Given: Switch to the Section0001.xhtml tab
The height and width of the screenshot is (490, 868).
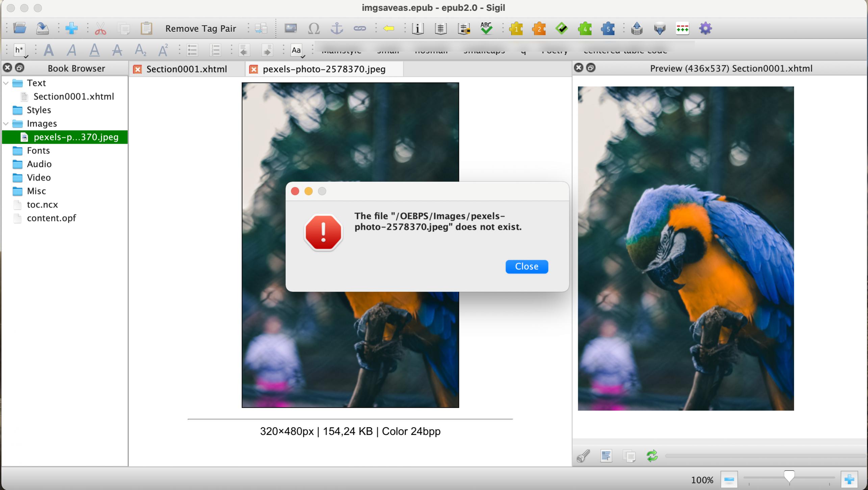Looking at the screenshot, I should [186, 69].
